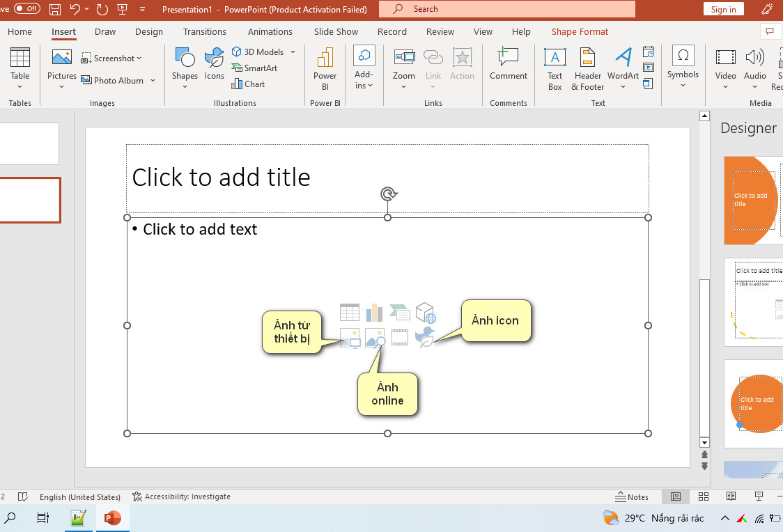Insert a Text Box
783x532 pixels.
[x=555, y=70]
